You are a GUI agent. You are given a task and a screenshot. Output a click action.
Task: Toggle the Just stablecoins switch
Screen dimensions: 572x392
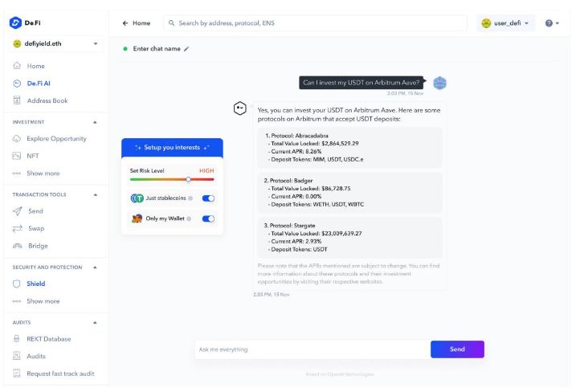[208, 198]
